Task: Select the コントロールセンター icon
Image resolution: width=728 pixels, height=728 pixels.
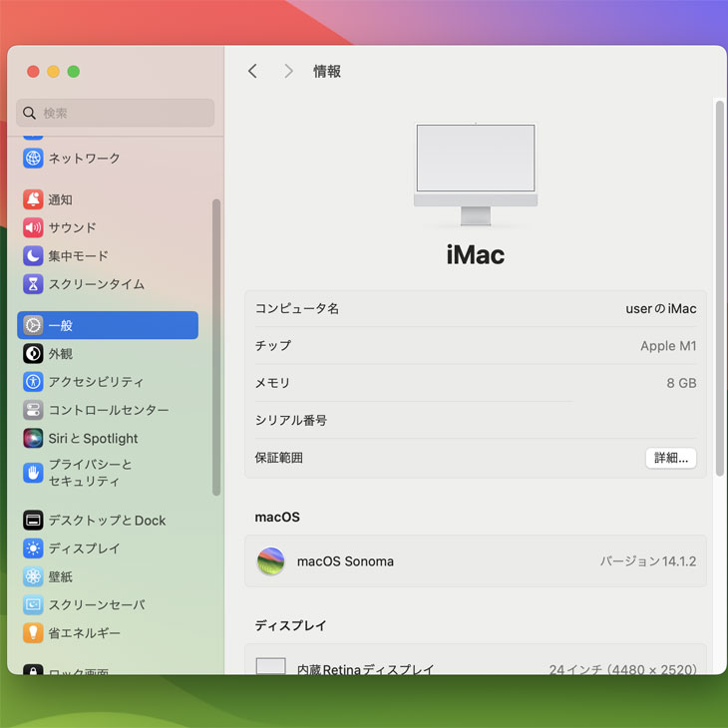Action: click(x=33, y=410)
